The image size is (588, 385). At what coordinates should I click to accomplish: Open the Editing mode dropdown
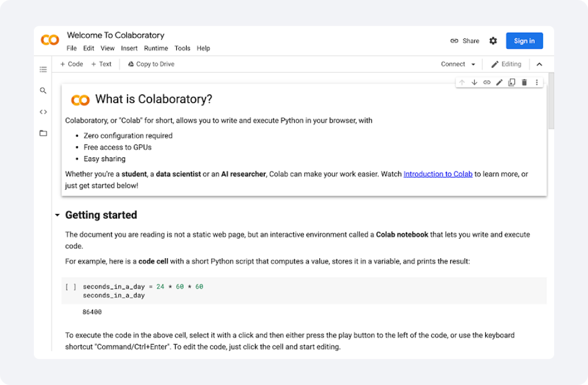click(506, 64)
